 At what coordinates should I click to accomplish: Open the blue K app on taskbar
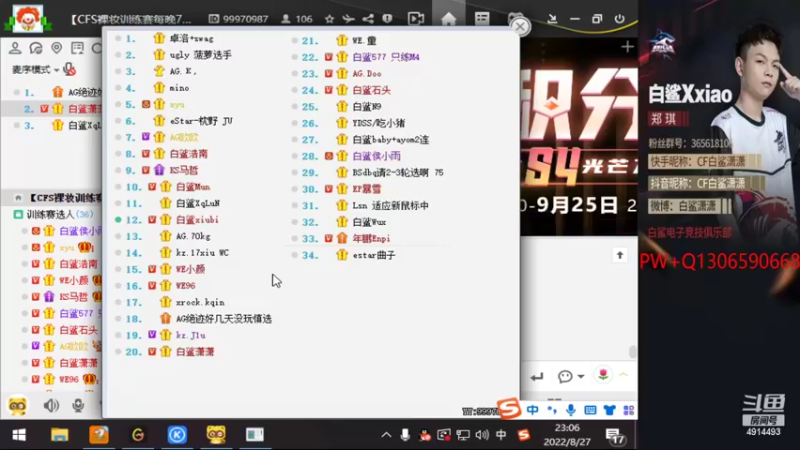pos(177,435)
